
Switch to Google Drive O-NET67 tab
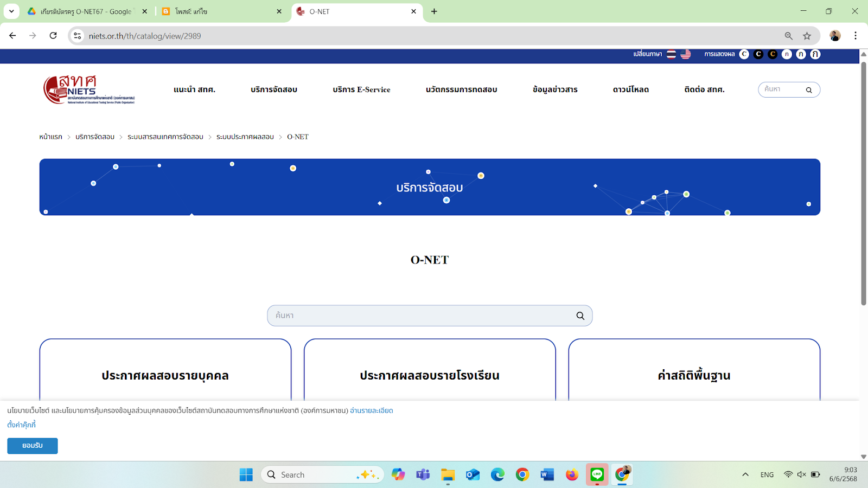pos(87,11)
